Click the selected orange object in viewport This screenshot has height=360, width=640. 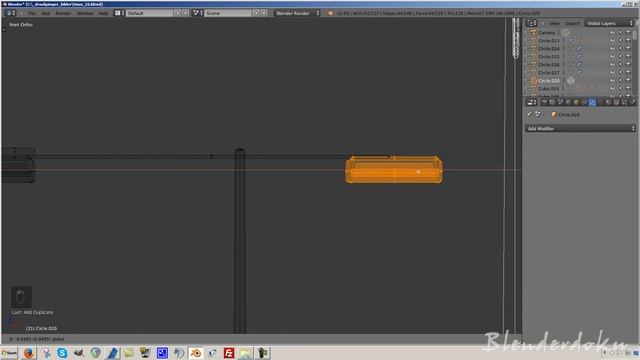click(394, 169)
